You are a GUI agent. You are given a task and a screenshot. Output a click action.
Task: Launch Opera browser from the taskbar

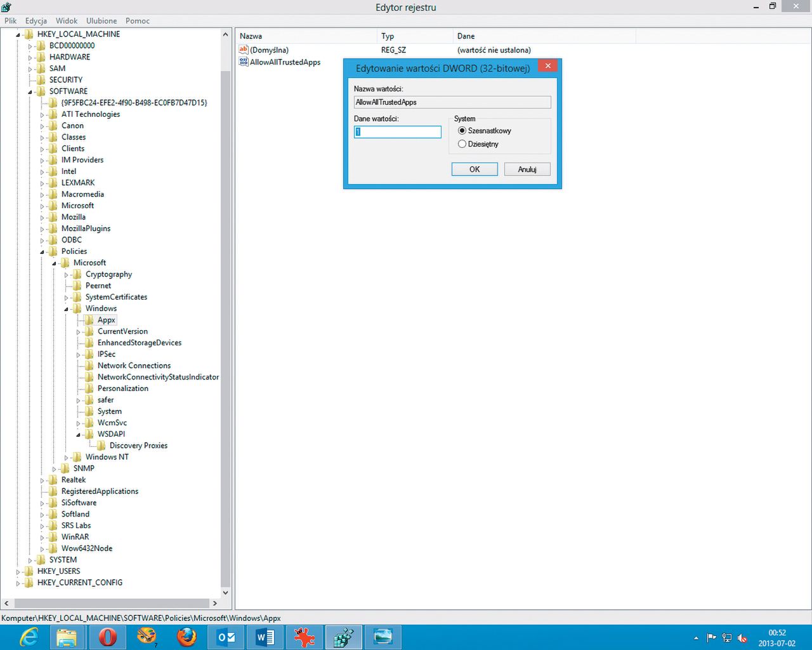click(x=108, y=637)
